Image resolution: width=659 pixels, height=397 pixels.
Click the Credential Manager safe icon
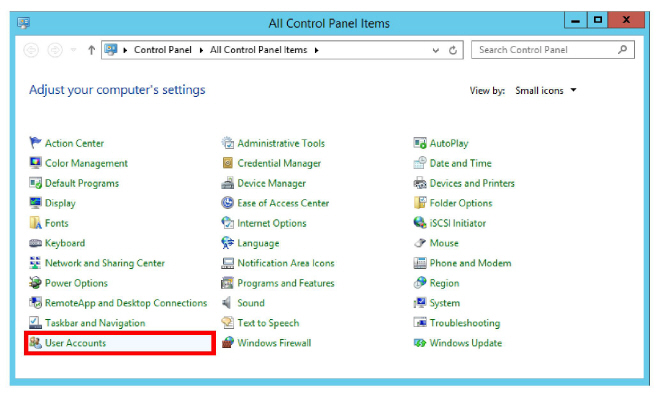coord(227,163)
